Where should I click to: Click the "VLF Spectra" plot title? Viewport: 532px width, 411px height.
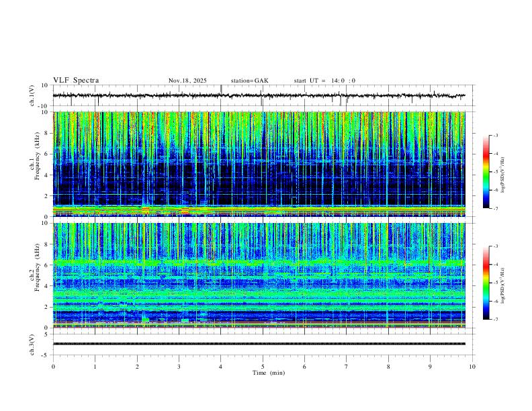(x=76, y=81)
